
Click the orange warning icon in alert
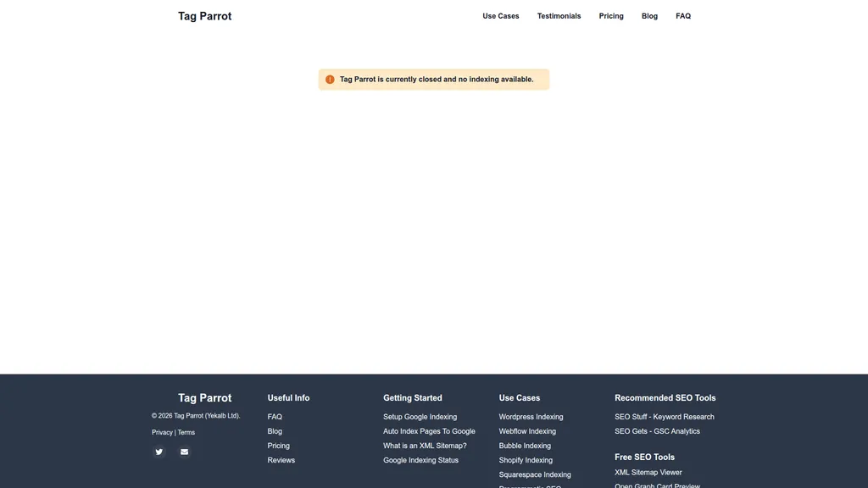click(x=330, y=80)
